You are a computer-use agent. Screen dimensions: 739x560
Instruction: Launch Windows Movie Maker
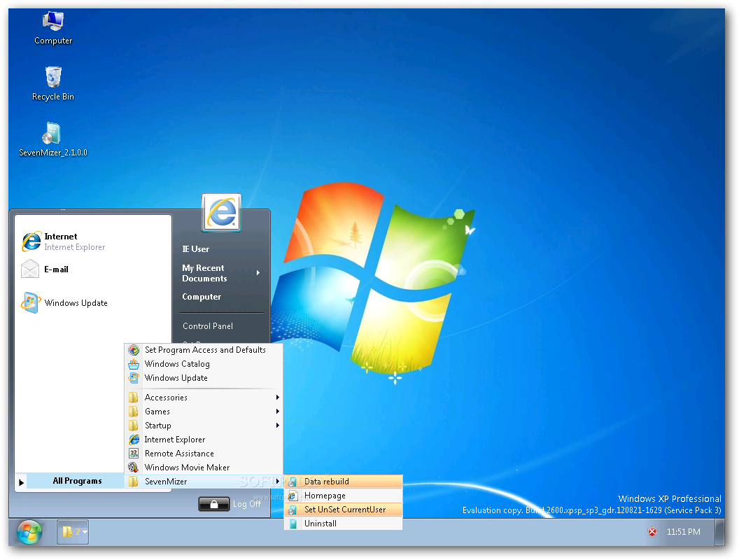[x=204, y=468]
